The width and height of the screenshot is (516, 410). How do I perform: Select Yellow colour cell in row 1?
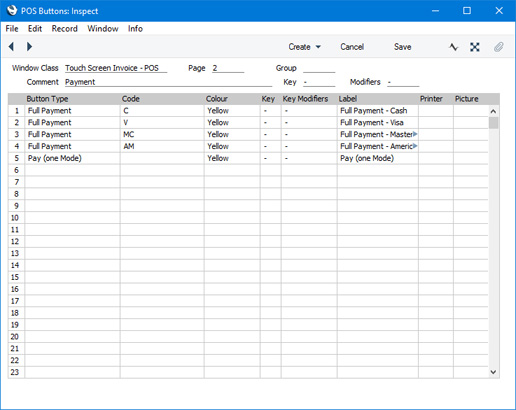click(232, 111)
